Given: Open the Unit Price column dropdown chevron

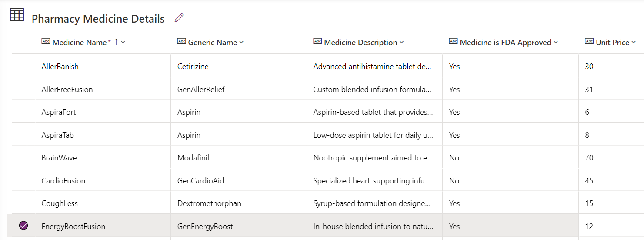Looking at the screenshot, I should coord(634,42).
